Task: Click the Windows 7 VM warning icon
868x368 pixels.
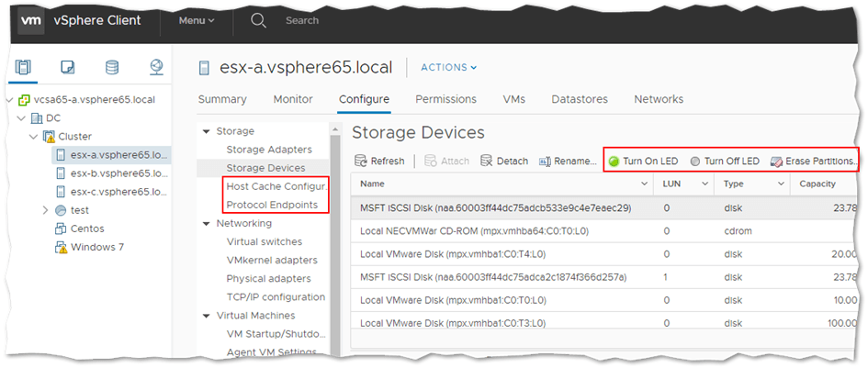Action: click(x=61, y=248)
